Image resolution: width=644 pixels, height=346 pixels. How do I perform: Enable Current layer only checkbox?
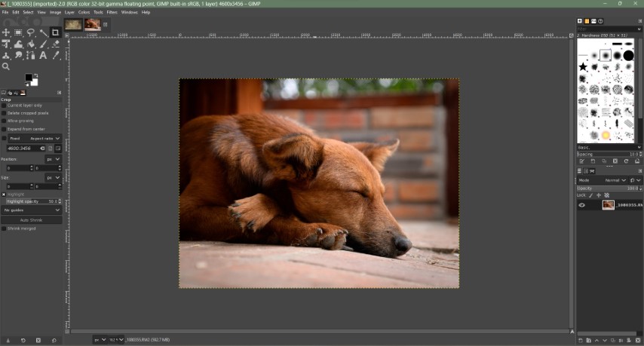4,106
